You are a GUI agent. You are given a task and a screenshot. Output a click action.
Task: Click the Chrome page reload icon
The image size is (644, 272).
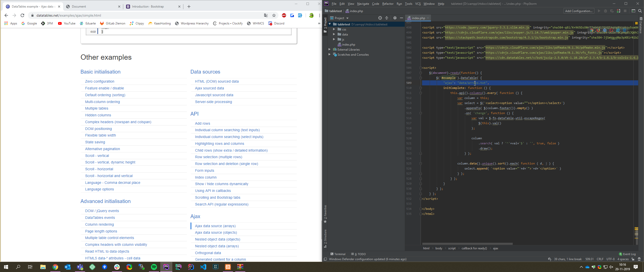[x=22, y=15]
